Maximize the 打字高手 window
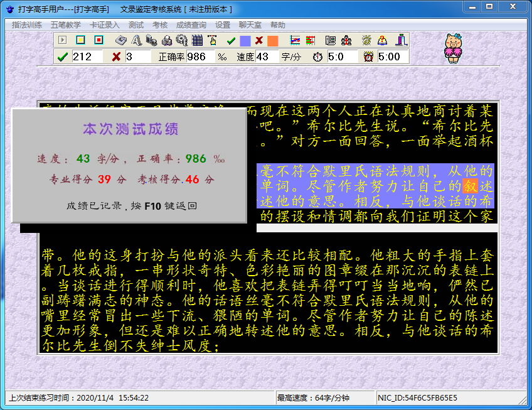This screenshot has height=410, width=532. [x=489, y=7]
